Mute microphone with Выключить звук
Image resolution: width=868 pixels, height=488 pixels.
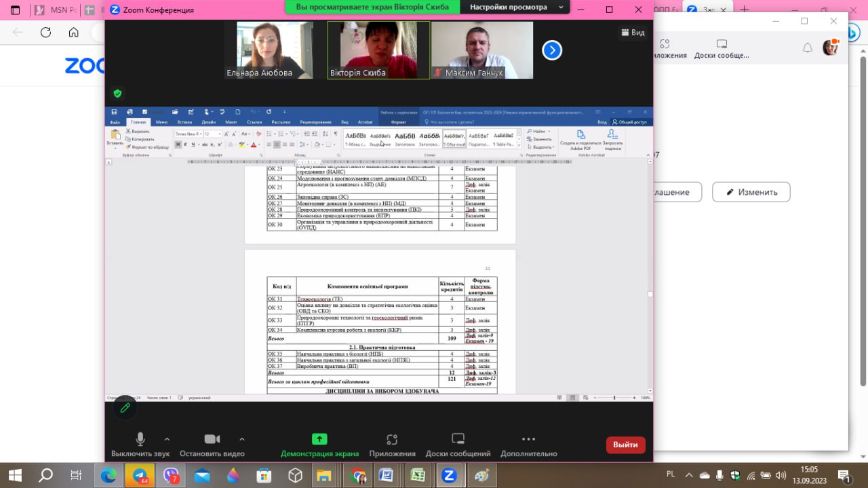(x=140, y=445)
